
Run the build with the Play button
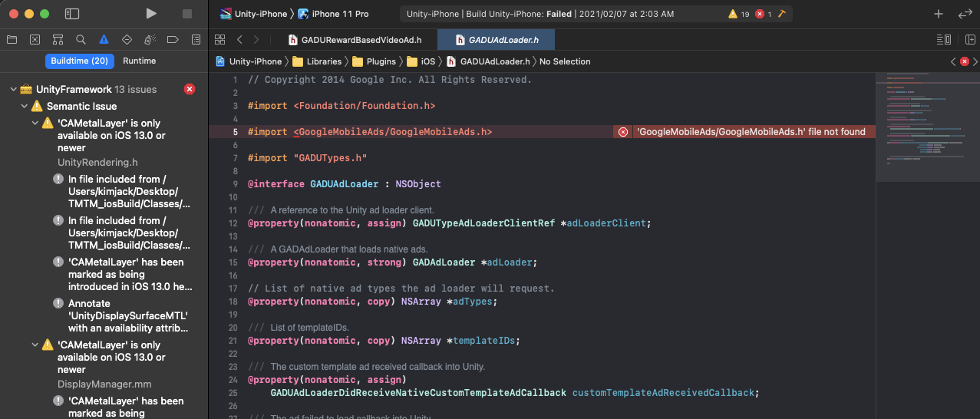pyautogui.click(x=151, y=14)
